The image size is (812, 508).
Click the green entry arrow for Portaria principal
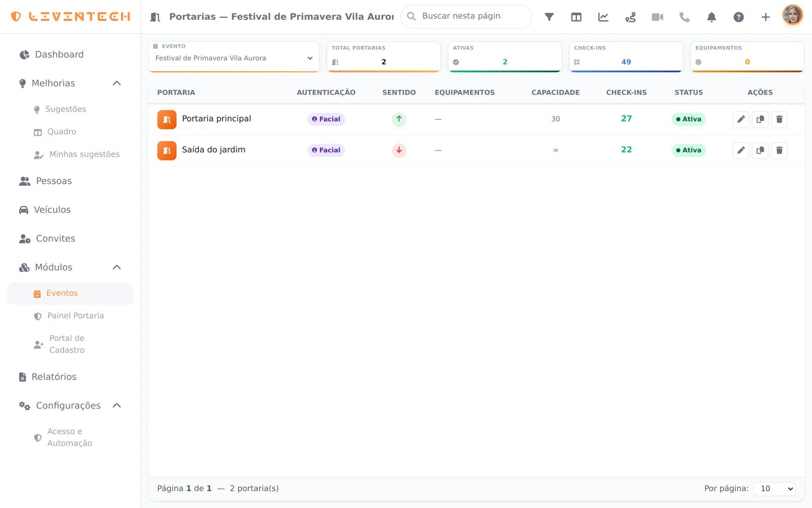click(399, 119)
